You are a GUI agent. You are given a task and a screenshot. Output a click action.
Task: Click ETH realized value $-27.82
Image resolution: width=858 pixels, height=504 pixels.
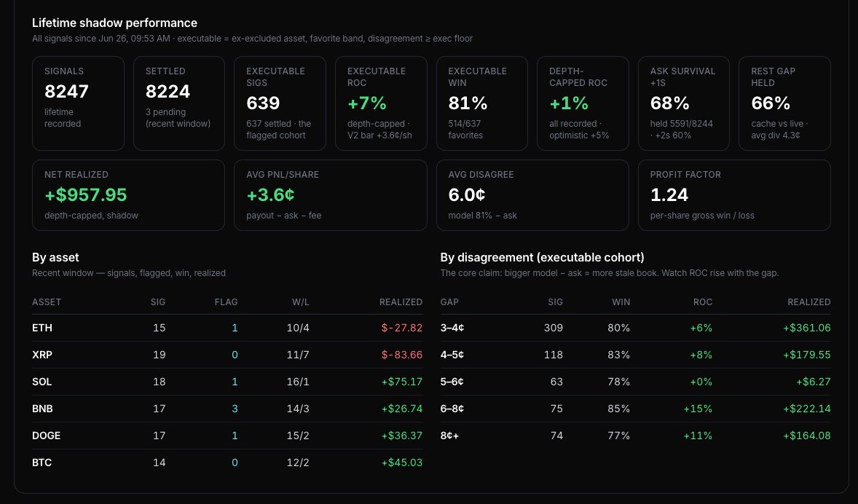(401, 328)
